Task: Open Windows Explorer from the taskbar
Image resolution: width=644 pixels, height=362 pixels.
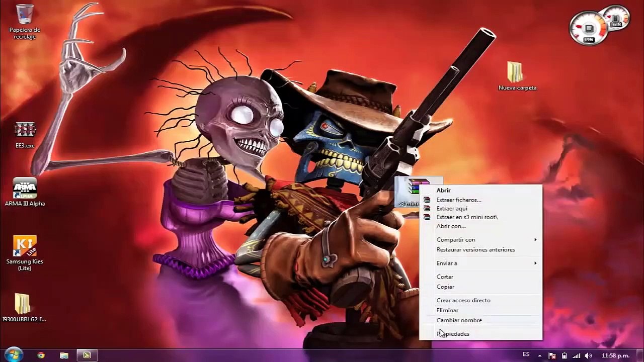Action: 64,355
